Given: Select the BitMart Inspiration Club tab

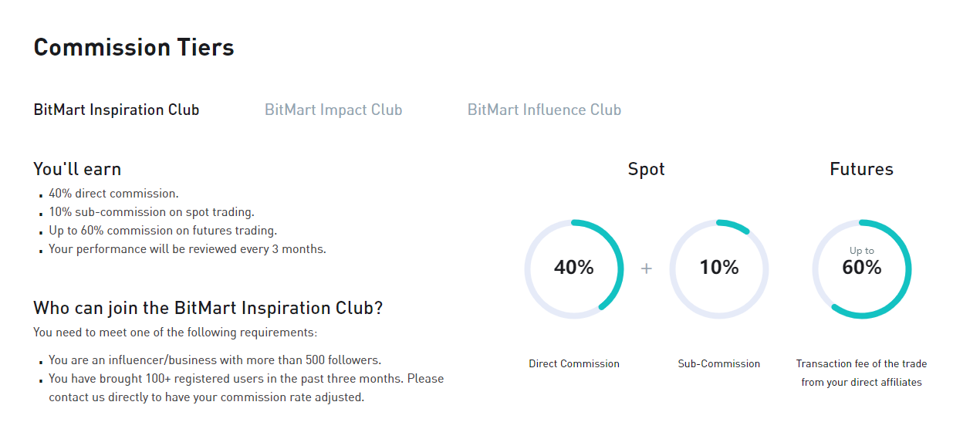Looking at the screenshot, I should tap(117, 110).
